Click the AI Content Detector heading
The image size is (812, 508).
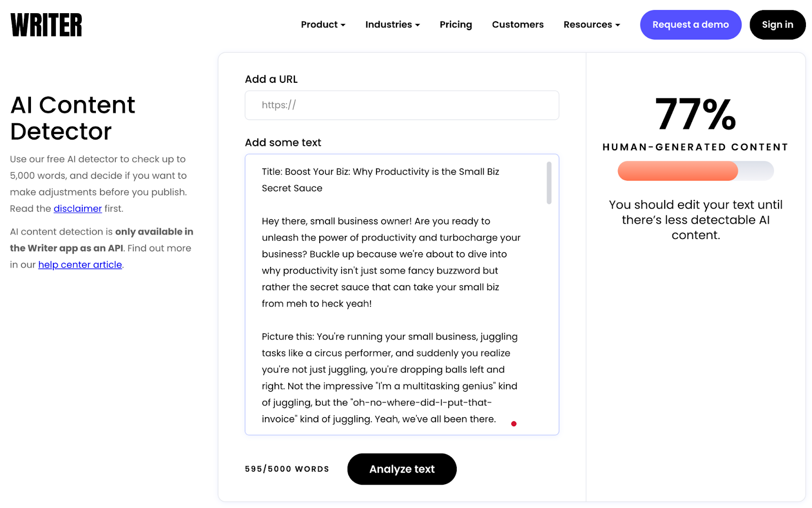pos(73,118)
